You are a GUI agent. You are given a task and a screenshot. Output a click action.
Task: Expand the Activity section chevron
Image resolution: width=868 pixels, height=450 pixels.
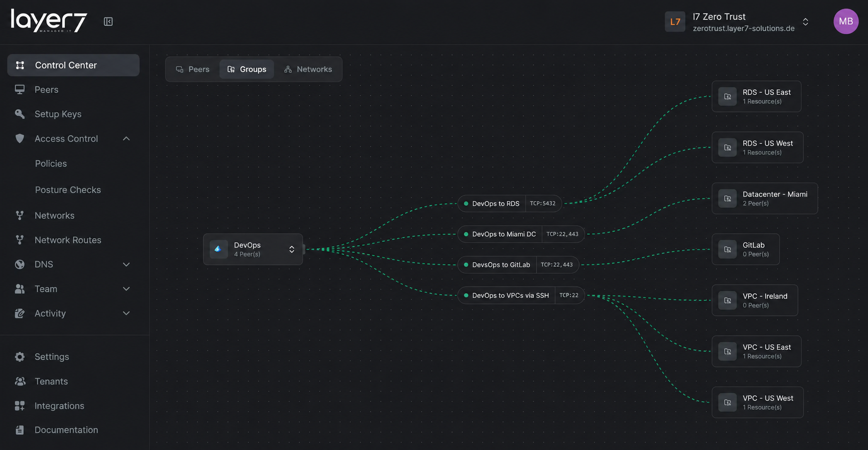(x=126, y=313)
